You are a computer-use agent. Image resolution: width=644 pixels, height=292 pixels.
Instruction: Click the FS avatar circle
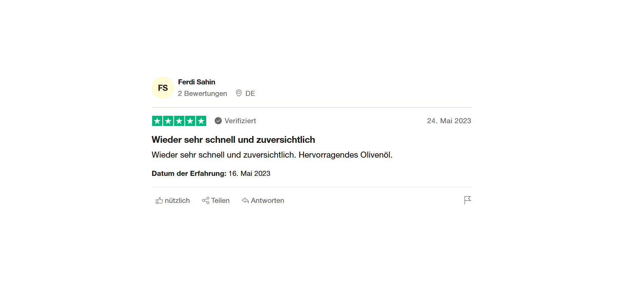point(163,88)
